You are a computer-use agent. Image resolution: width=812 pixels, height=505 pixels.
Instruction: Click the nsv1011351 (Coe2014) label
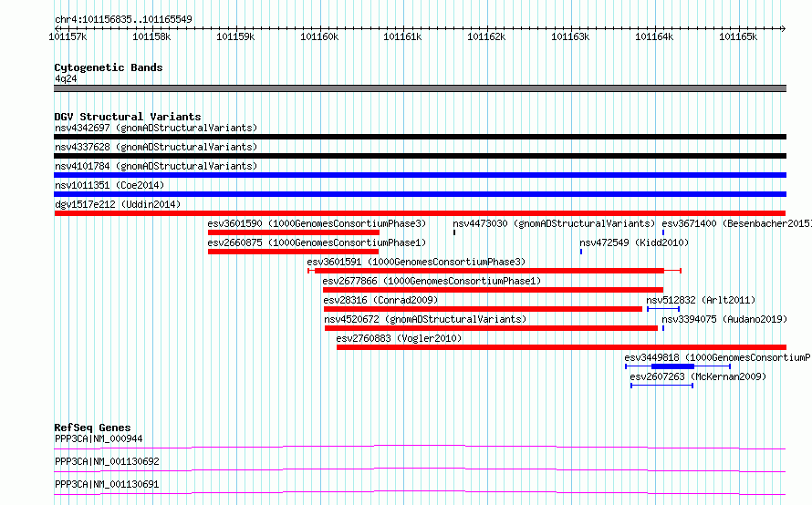[x=109, y=185]
